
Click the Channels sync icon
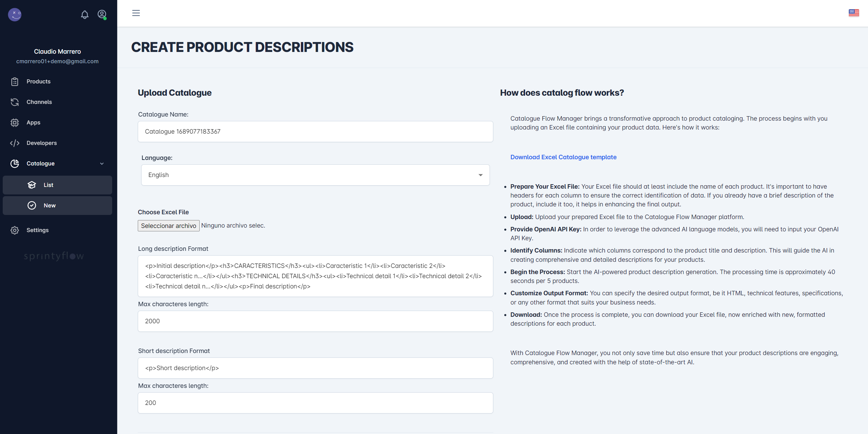(x=15, y=102)
